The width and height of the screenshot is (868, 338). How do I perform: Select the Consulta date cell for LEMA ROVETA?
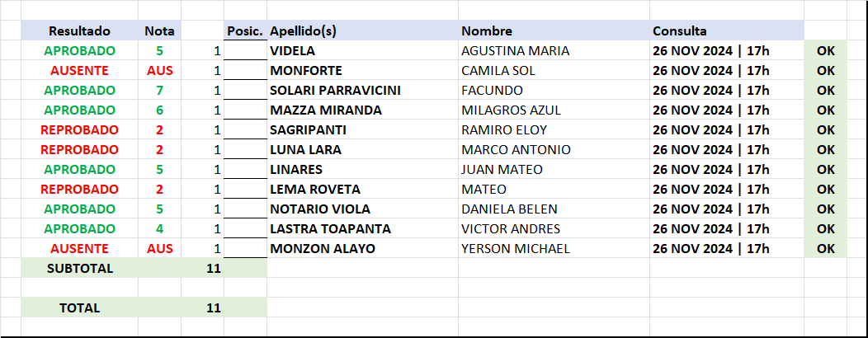(x=727, y=189)
